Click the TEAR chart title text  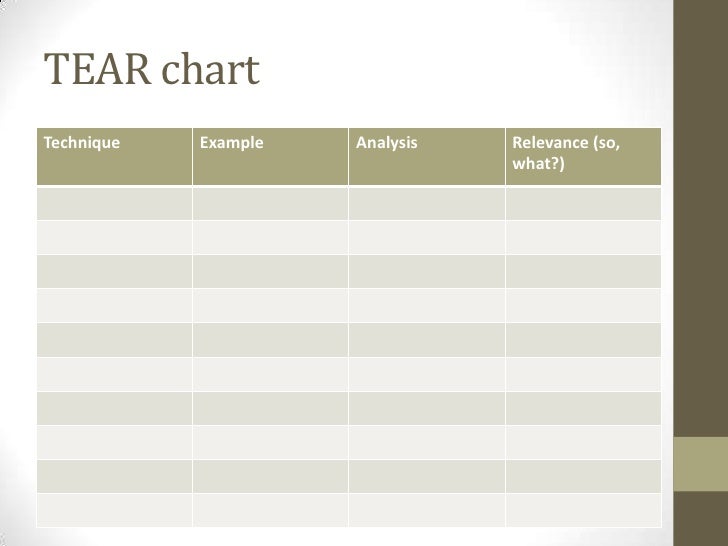pyautogui.click(x=151, y=69)
